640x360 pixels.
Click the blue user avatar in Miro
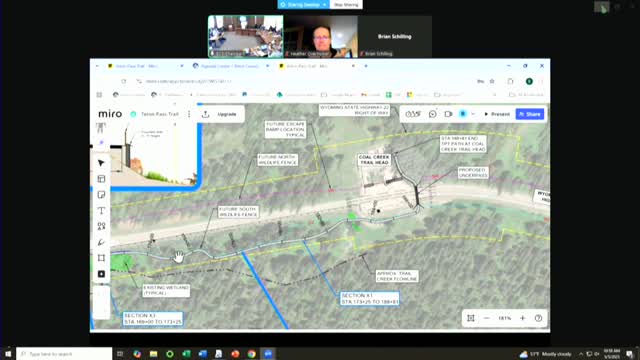coord(463,114)
